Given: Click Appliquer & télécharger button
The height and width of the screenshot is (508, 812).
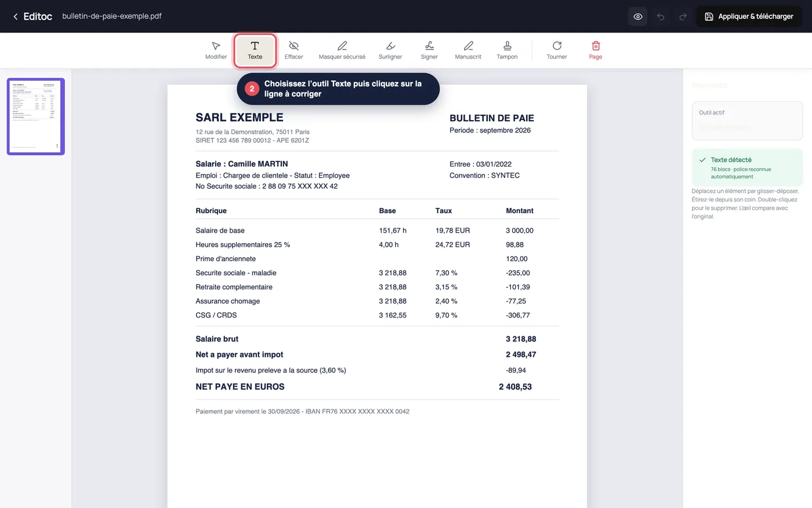Looking at the screenshot, I should pyautogui.click(x=749, y=16).
